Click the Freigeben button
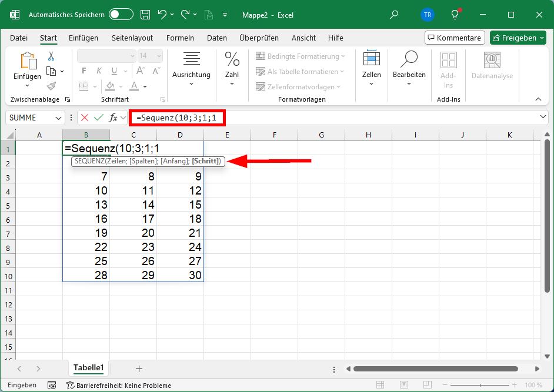 pos(518,38)
